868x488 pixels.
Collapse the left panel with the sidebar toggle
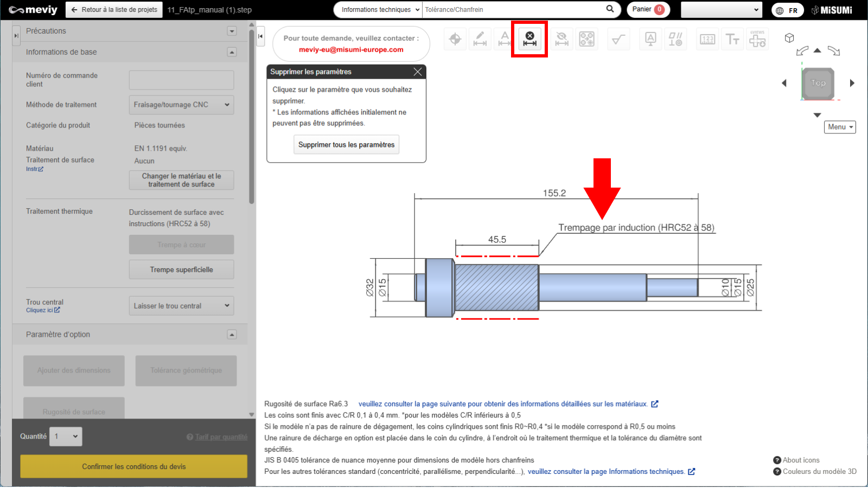click(x=260, y=36)
